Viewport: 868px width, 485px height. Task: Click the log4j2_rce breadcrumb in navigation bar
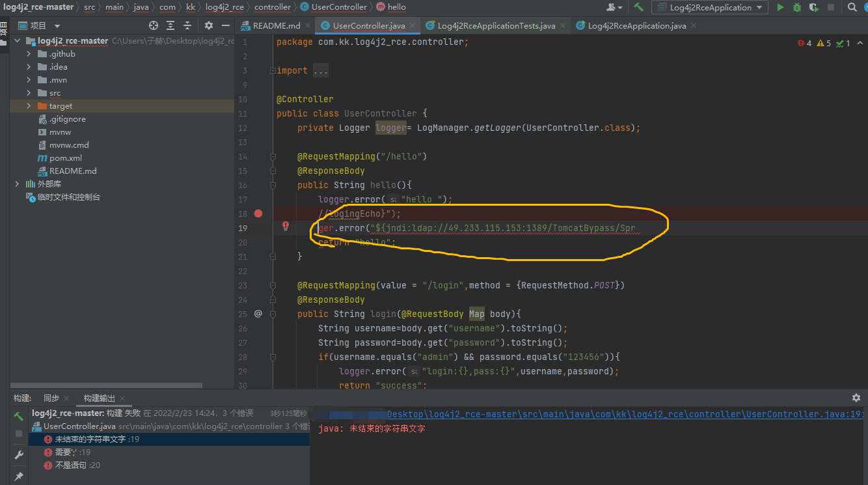(x=224, y=7)
